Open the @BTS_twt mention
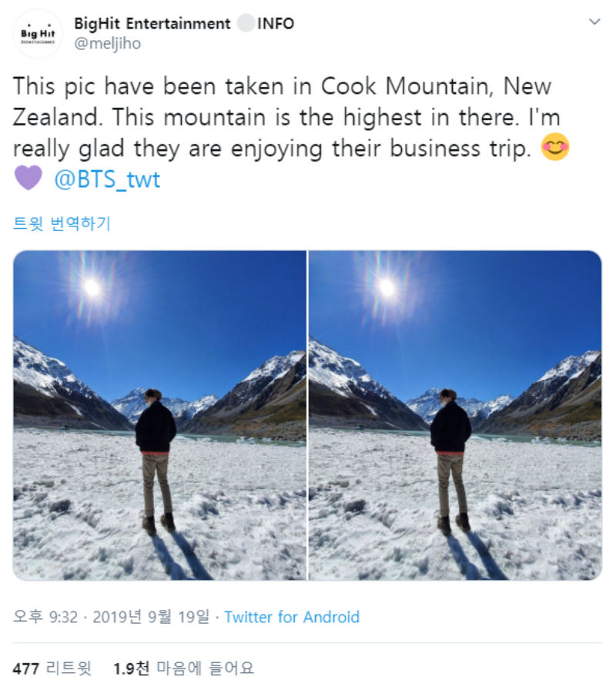Viewport: 616px width, 690px height. click(x=107, y=181)
